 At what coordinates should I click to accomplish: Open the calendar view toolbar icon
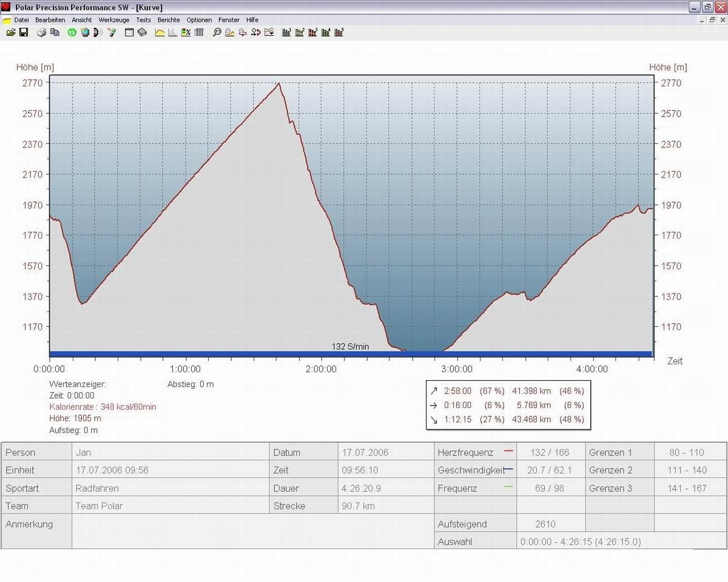[129, 32]
